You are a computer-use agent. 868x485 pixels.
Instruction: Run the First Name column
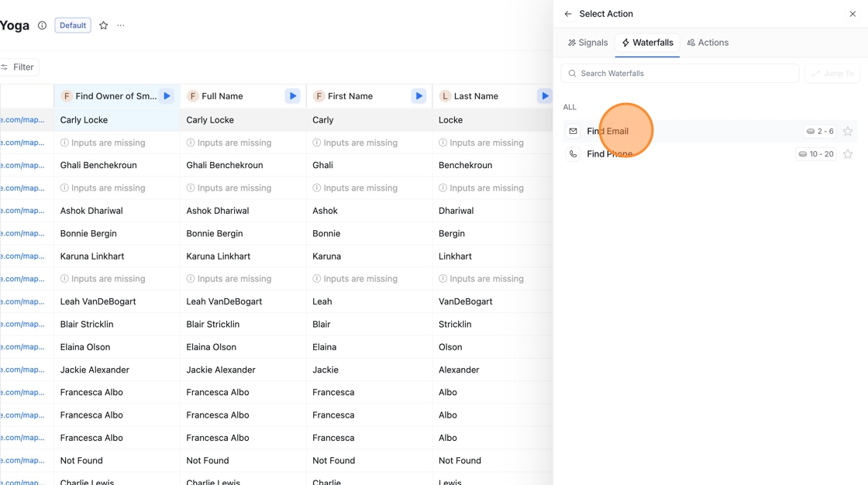[419, 96]
